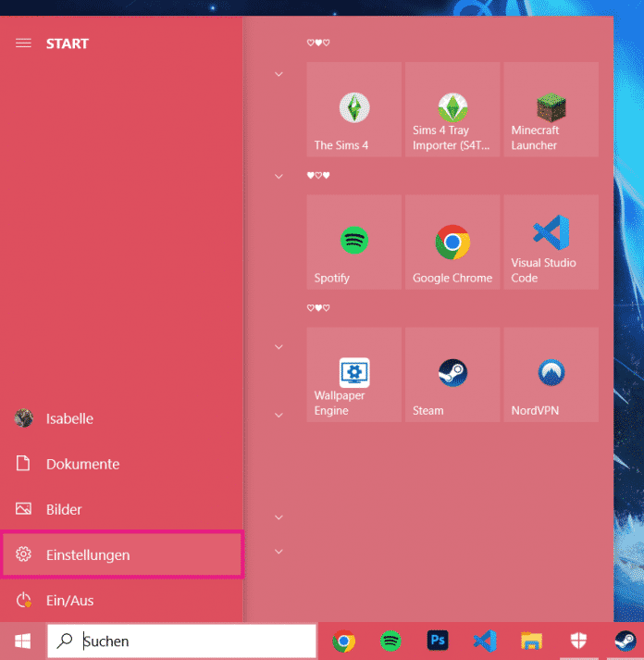The image size is (644, 660).
Task: Open The Sims 4 tile
Action: pos(353,109)
